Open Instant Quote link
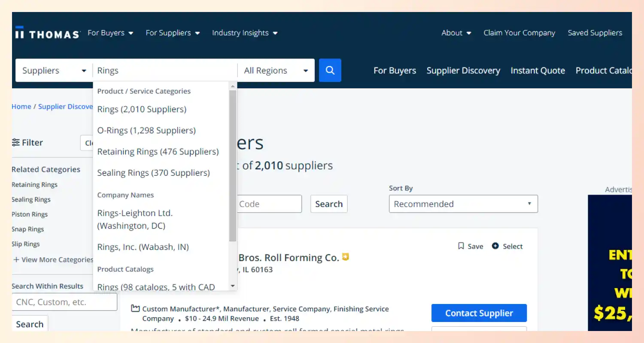 (538, 70)
